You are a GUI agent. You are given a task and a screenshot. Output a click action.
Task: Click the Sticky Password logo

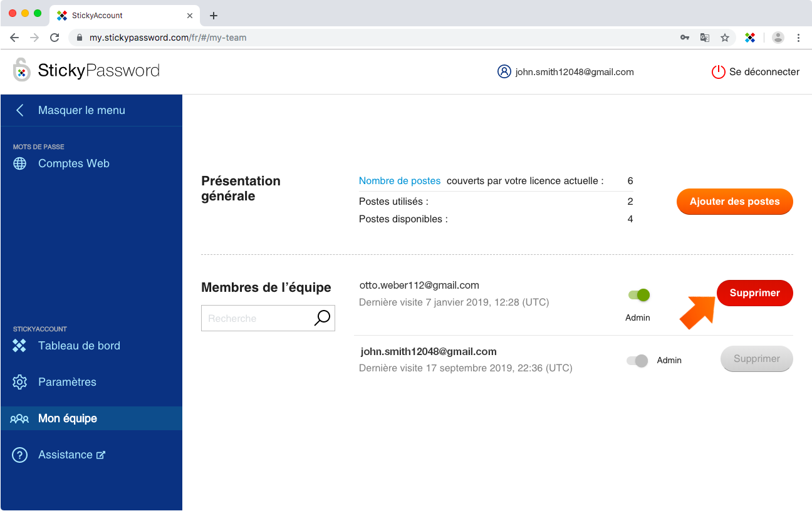click(86, 70)
